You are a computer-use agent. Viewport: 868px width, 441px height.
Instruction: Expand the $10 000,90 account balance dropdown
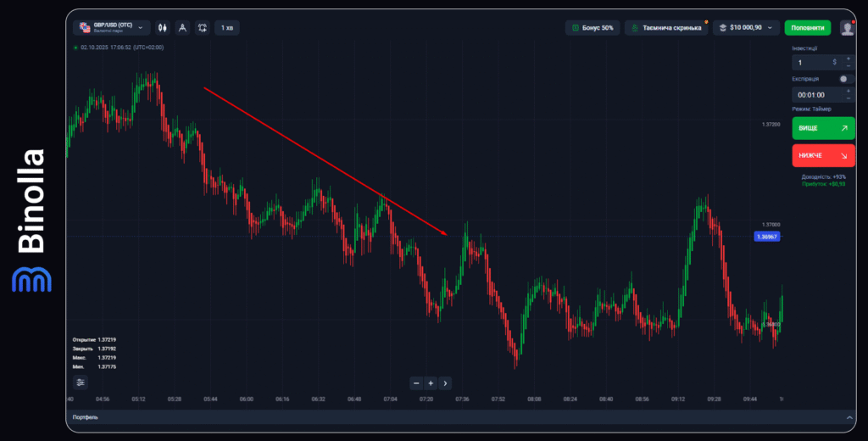point(746,28)
